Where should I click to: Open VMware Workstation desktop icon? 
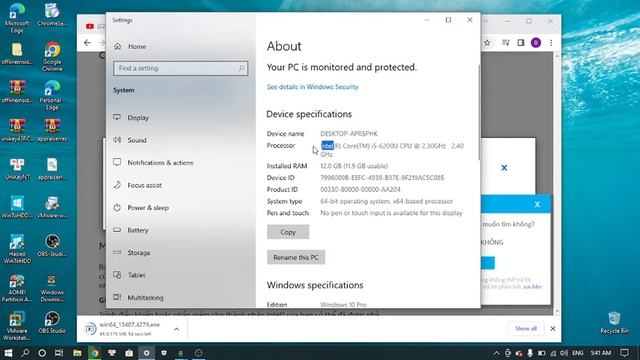[17, 326]
